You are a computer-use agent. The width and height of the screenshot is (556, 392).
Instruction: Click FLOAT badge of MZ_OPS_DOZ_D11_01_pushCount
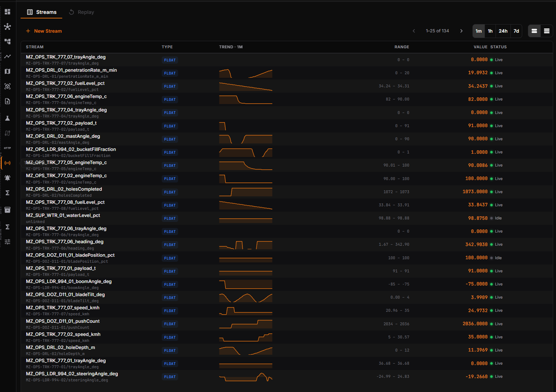click(170, 324)
